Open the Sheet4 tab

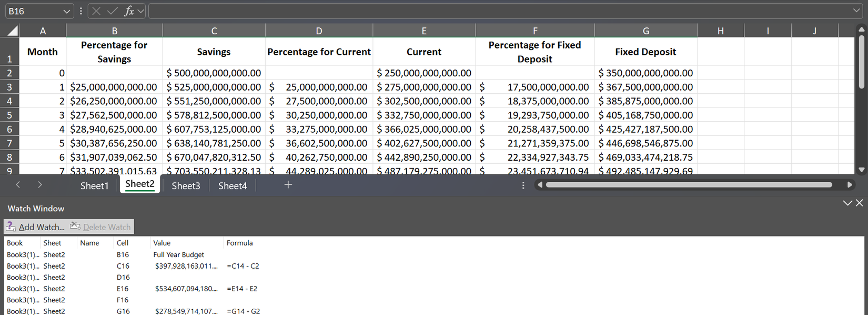point(232,185)
